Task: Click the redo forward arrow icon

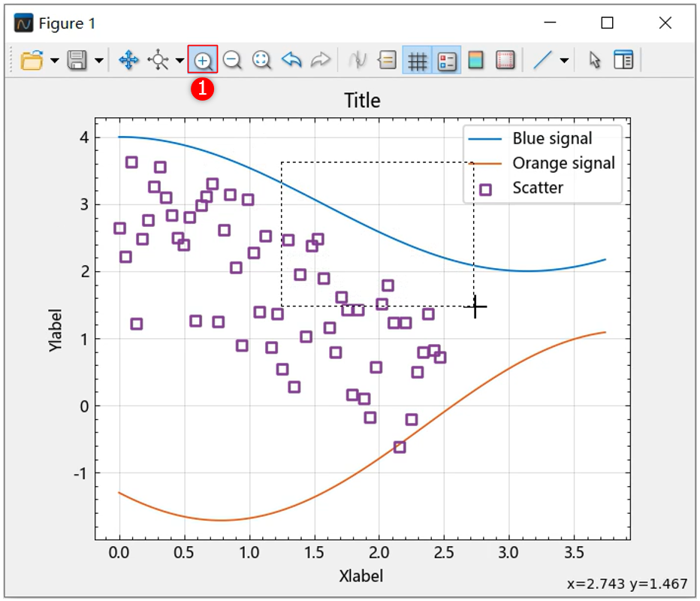Action: pyautogui.click(x=320, y=61)
